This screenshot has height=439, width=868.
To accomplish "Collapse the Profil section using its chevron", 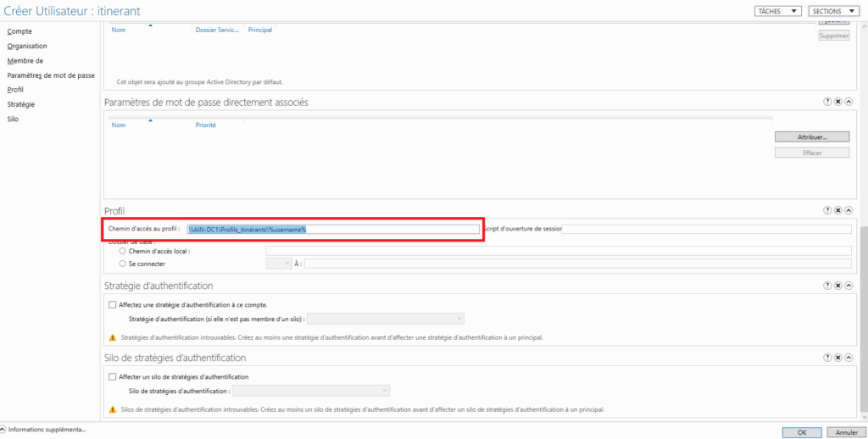I will pos(848,210).
